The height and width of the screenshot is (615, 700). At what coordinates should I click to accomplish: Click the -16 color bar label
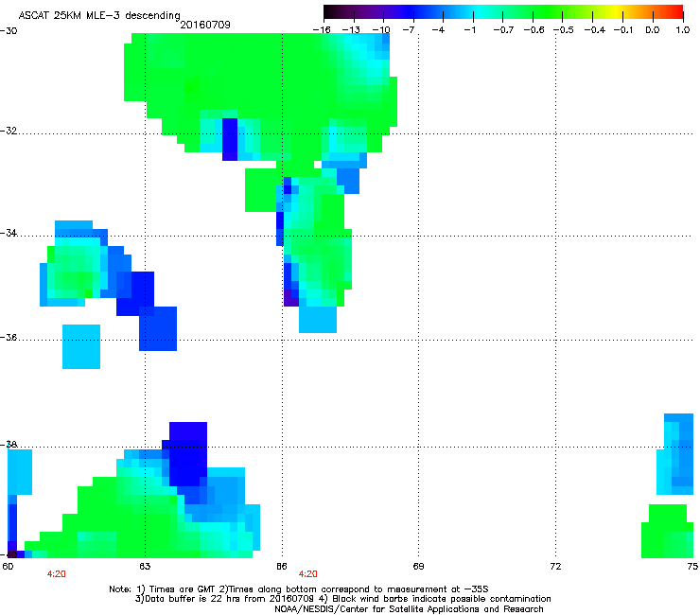pyautogui.click(x=322, y=30)
